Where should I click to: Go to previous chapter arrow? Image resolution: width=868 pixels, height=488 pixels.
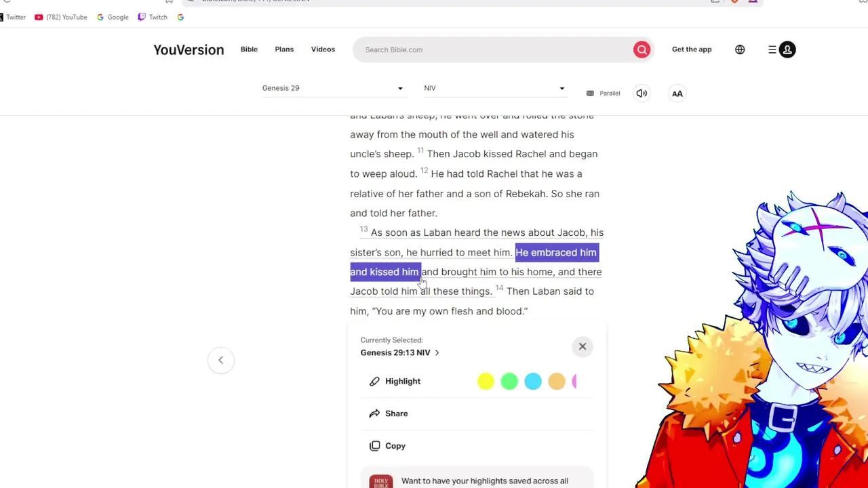click(x=220, y=360)
